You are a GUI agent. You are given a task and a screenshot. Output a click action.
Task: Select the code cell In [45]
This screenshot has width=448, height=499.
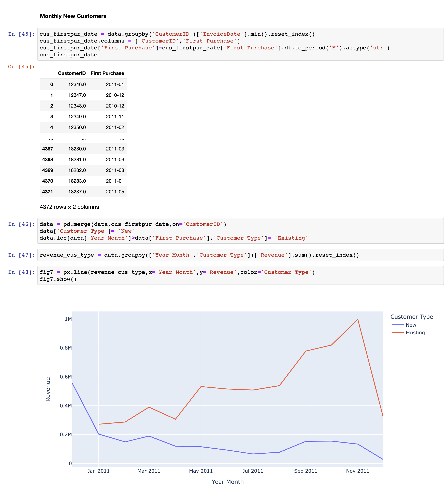click(172, 44)
